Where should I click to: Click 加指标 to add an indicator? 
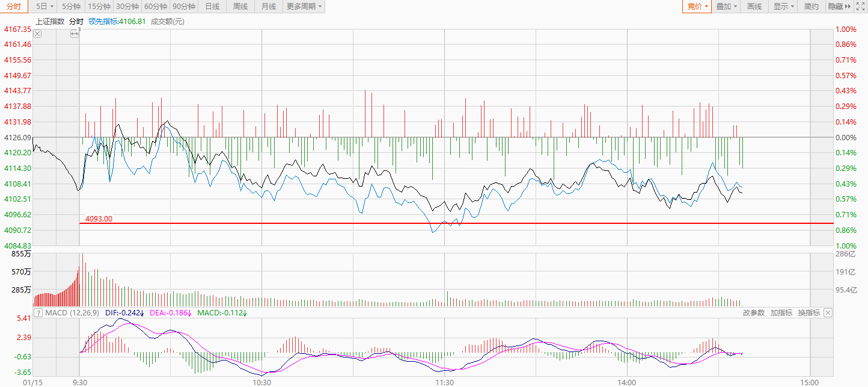(x=781, y=312)
